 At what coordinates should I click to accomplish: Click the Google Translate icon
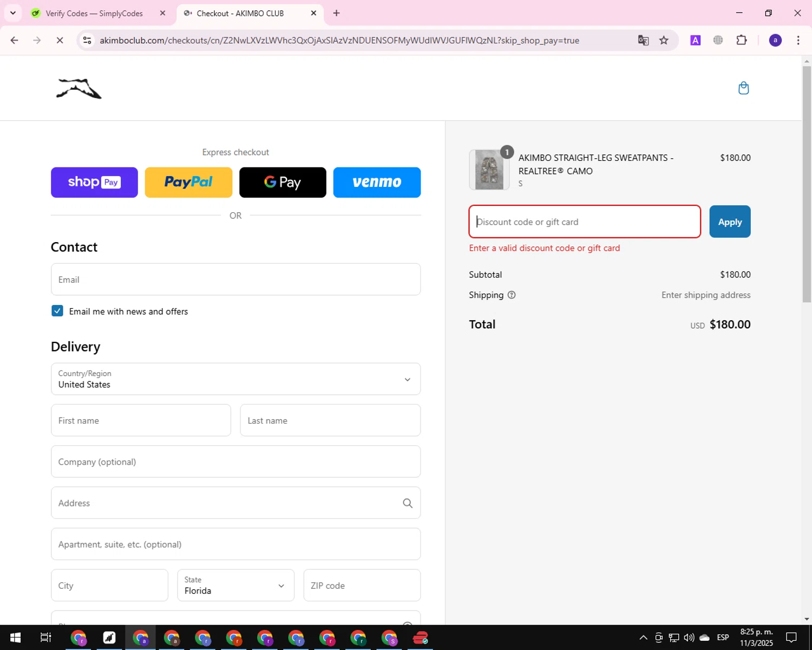[x=643, y=41]
